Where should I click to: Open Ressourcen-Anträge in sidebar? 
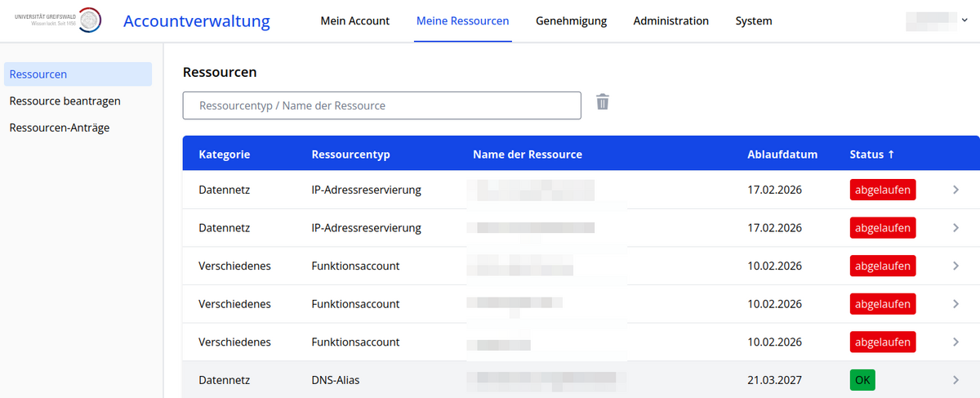(60, 127)
